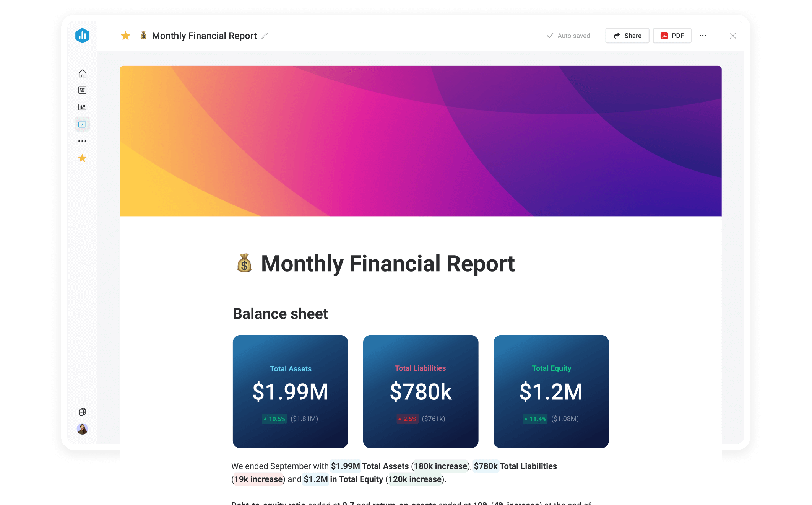Image resolution: width=812 pixels, height=505 pixels.
Task: Open sidebar favorites star
Action: [82, 158]
